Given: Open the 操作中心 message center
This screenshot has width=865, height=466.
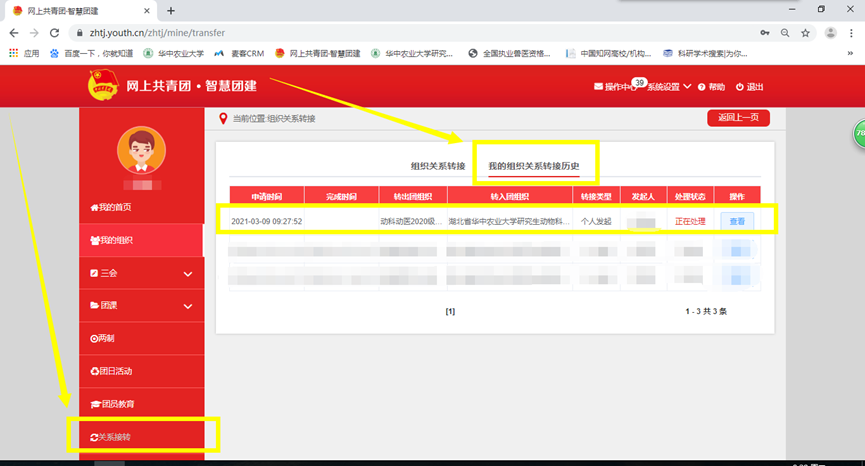Looking at the screenshot, I should pos(614,87).
